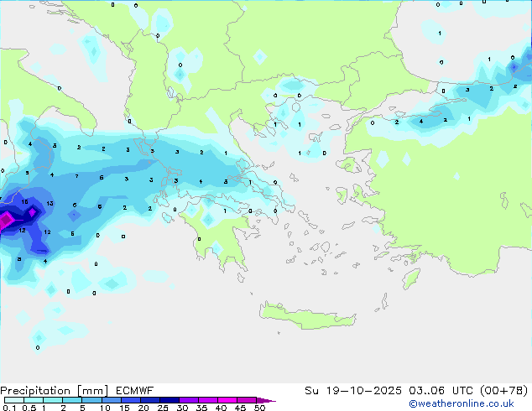Open the weatheronline.co.uk copyright link

462,404
